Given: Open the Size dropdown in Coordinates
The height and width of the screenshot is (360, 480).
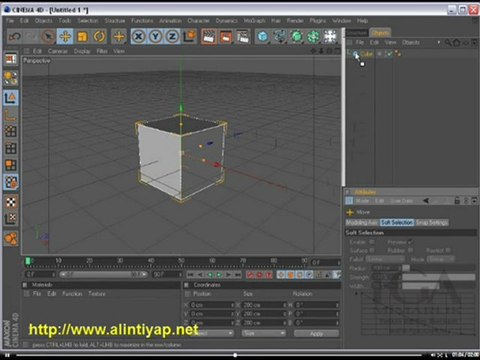Looking at the screenshot, I should (x=263, y=333).
